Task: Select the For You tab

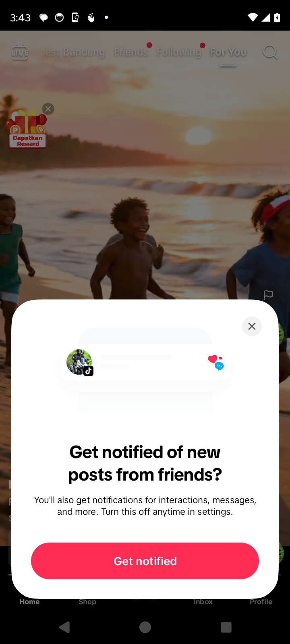Action: [x=228, y=52]
